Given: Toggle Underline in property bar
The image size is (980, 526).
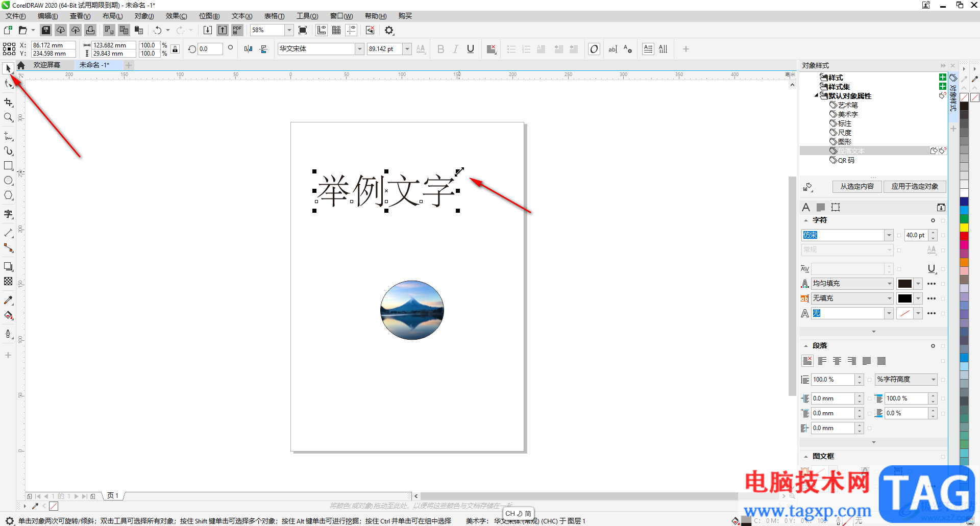Looking at the screenshot, I should coord(471,49).
